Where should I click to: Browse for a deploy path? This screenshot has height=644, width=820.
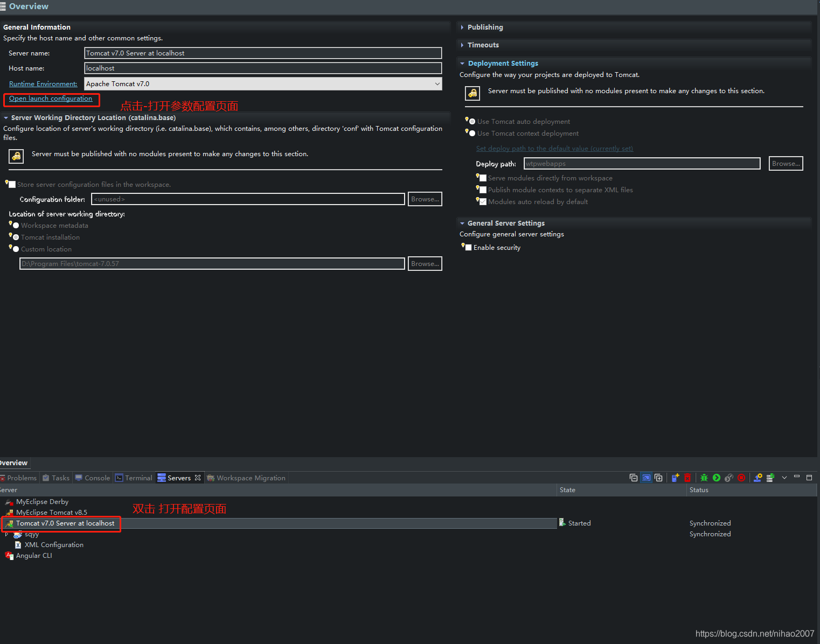pyautogui.click(x=786, y=163)
